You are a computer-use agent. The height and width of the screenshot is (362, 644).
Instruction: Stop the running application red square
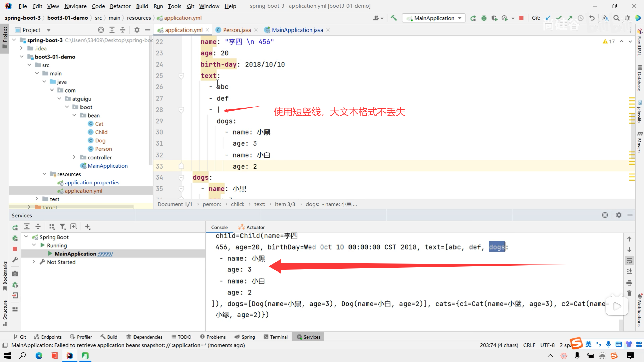point(521,18)
